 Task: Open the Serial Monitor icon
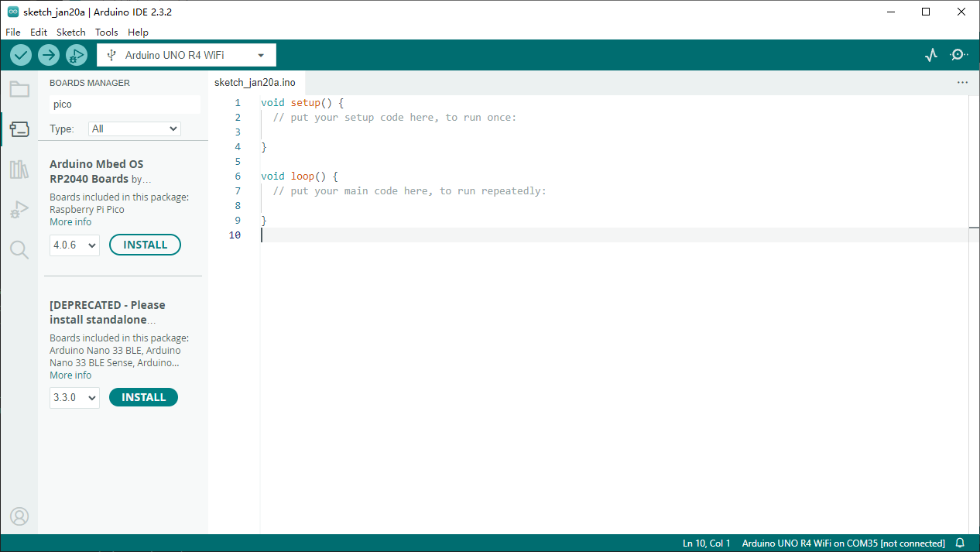(959, 55)
